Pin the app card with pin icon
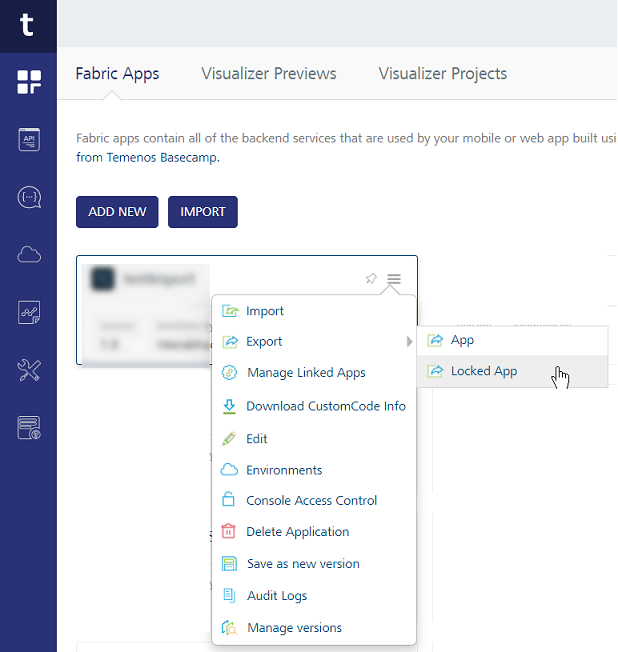 [371, 278]
